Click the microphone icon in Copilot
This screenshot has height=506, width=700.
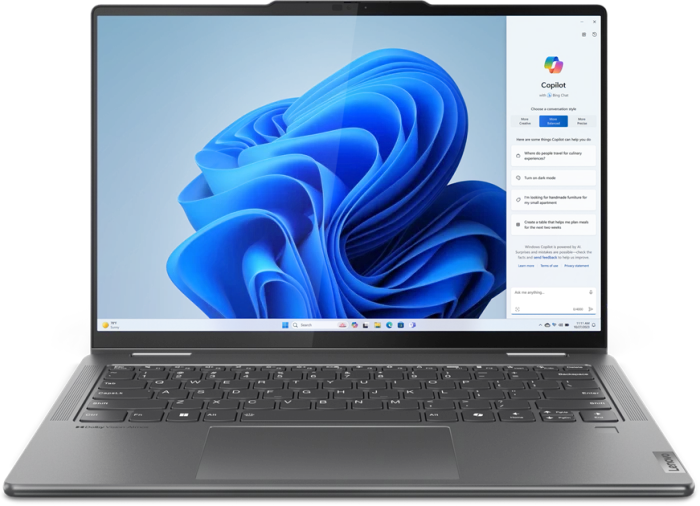pos(591,292)
